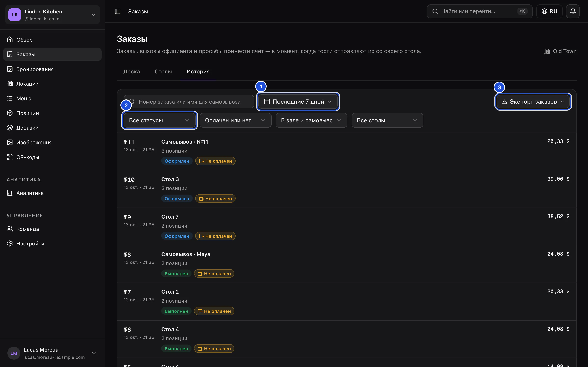Image resolution: width=588 pixels, height=367 pixels.
Task: Open Последние 7 дней date range dropdown
Action: (x=298, y=102)
